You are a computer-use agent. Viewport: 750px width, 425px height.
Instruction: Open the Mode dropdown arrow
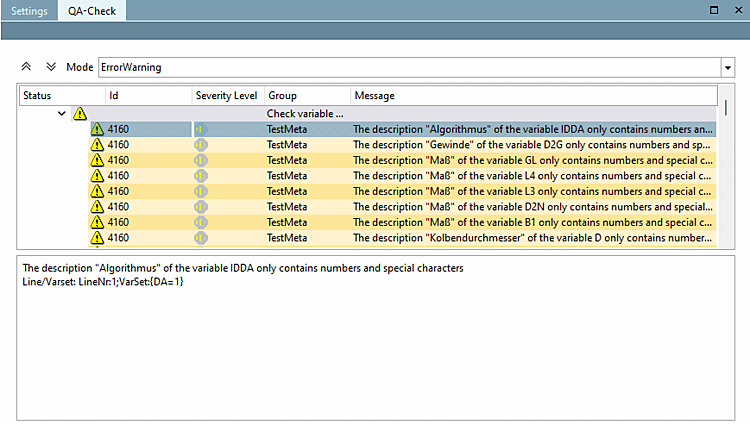728,67
